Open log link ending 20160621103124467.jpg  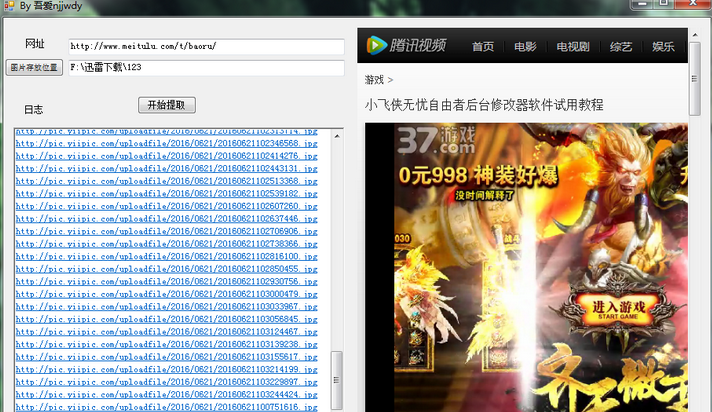click(167, 332)
